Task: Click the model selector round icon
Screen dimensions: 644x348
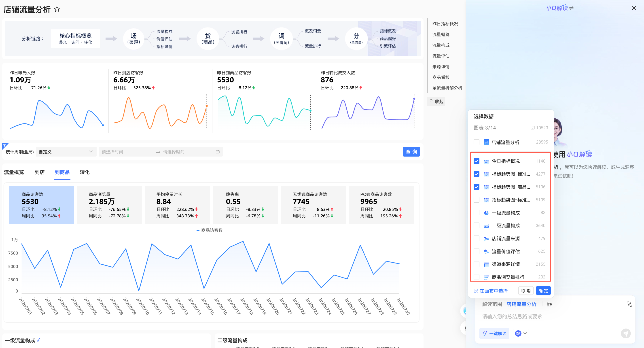Action: (x=518, y=333)
